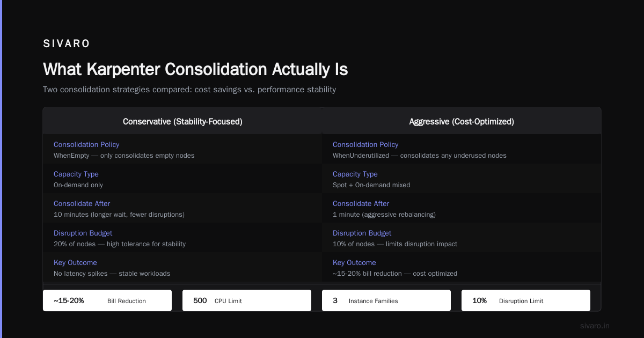
Task: Click Disruption Budget label in Aggressive column
Action: (362, 233)
